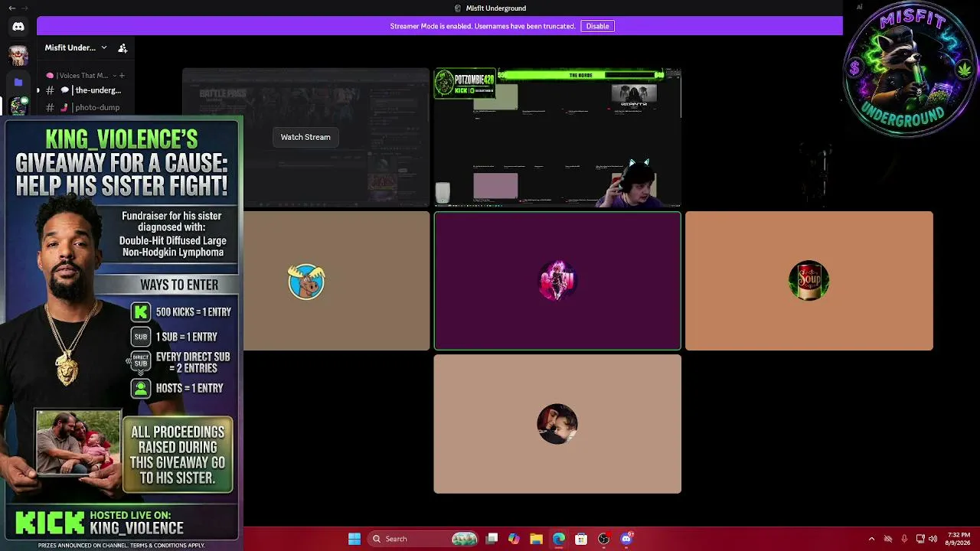Disable Streamer Mode via Disable button
This screenshot has width=980, height=551.
click(597, 26)
